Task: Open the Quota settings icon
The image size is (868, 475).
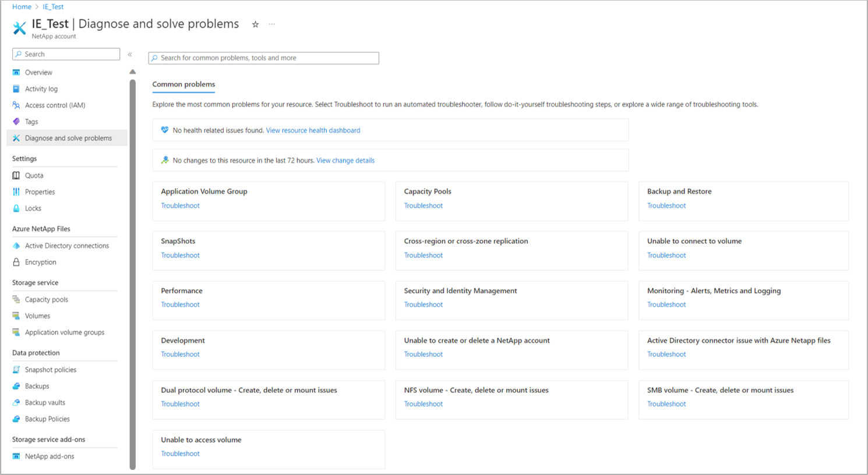Action: (16, 175)
